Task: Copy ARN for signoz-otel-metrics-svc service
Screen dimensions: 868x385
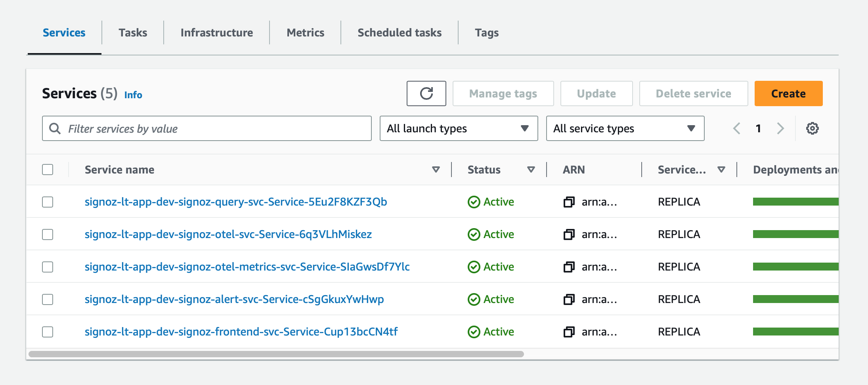Action: (569, 267)
